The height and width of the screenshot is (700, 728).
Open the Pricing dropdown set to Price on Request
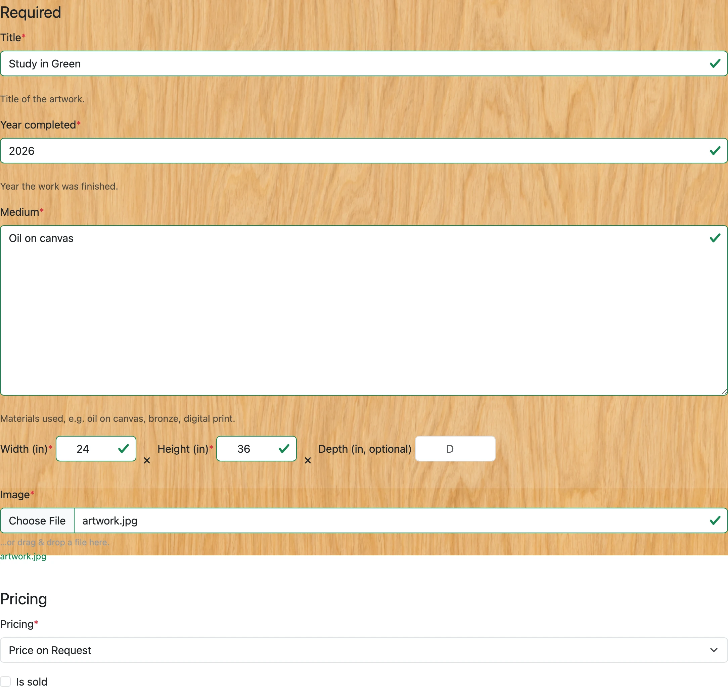point(364,650)
